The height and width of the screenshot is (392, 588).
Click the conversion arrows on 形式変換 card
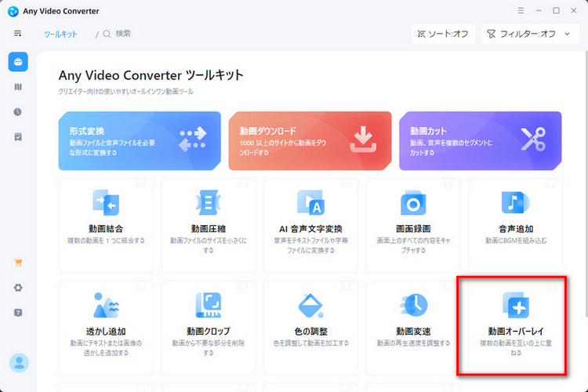coord(193,140)
